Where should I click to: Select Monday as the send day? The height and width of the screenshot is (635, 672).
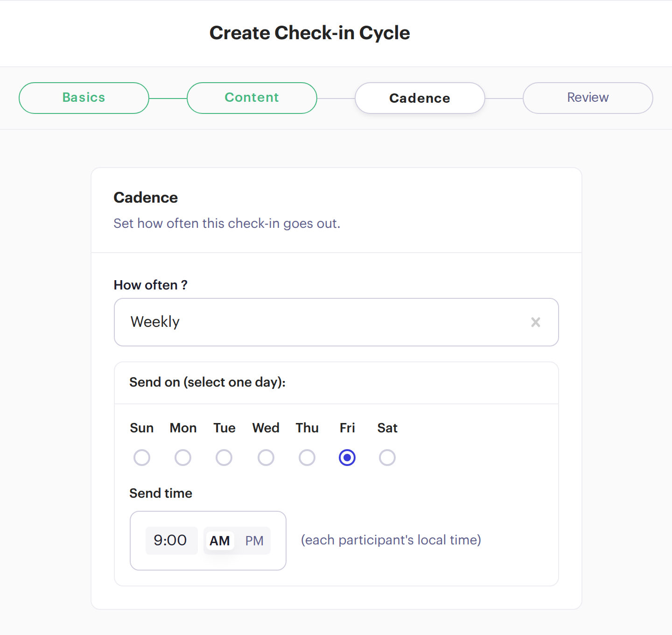[183, 458]
